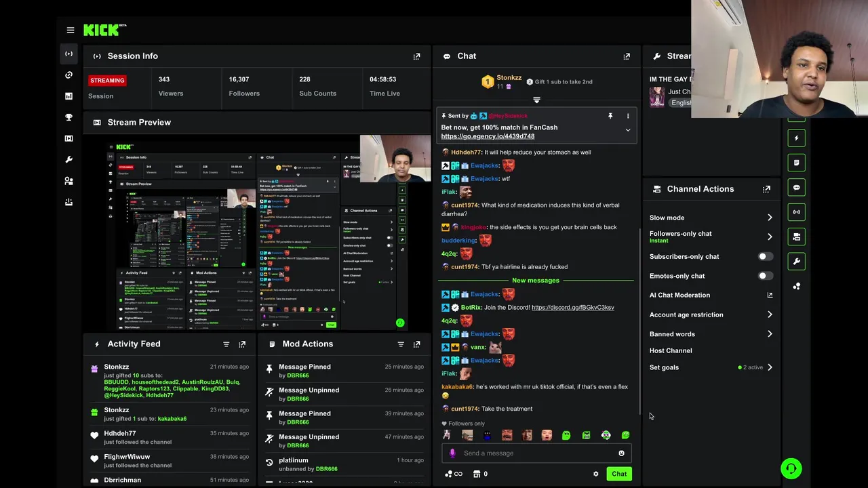Screen dimensions: 868x488
Task: Click the wrench icon in right rail
Action: pyautogui.click(x=797, y=261)
